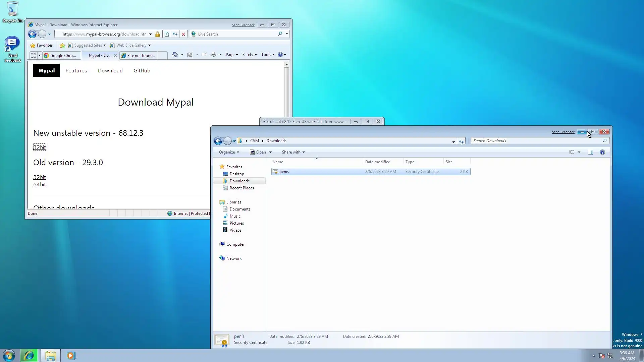
Task: Click the IE Home icon
Action: pos(175,55)
